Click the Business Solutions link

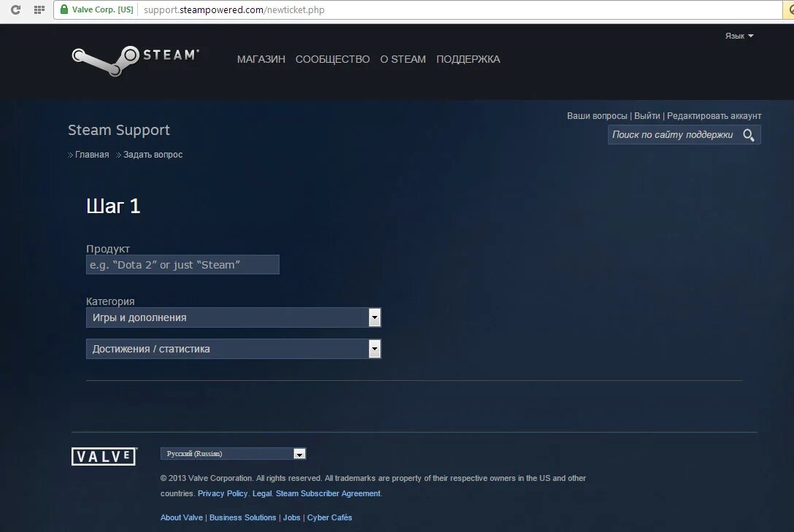242,517
